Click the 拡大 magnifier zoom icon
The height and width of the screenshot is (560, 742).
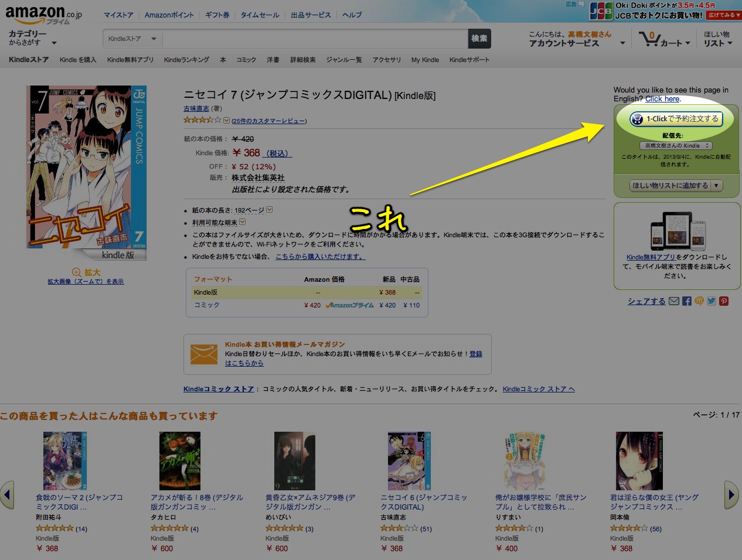[x=77, y=272]
